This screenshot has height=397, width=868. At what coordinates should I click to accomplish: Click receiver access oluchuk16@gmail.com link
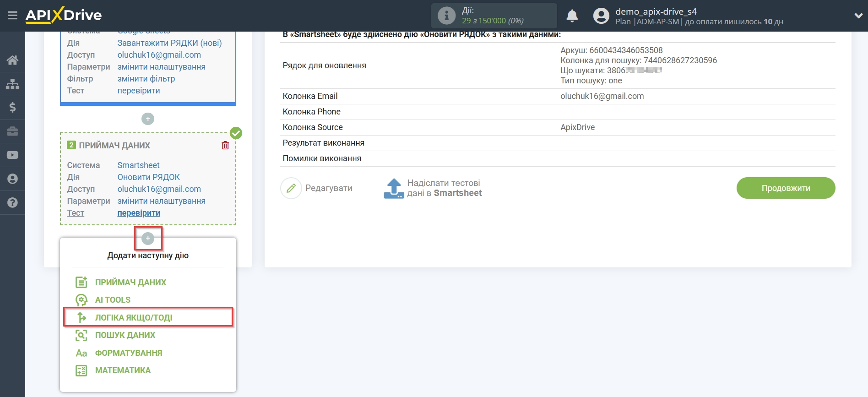159,189
